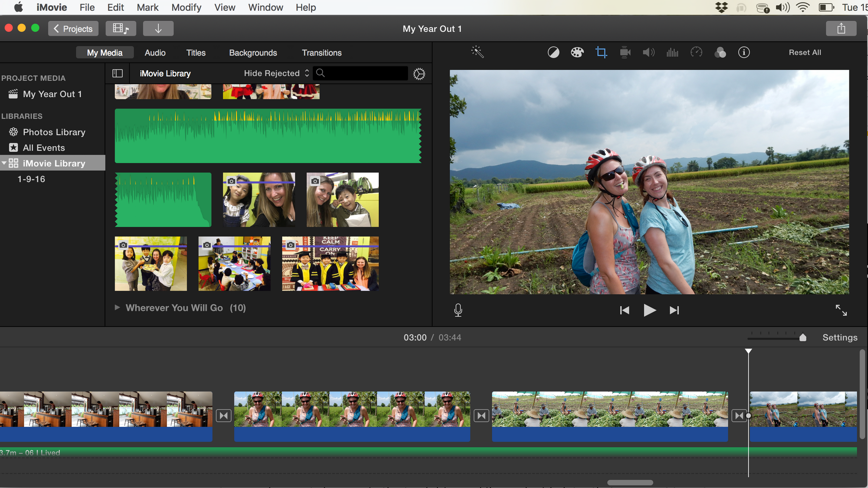Click the Reset All button

805,52
